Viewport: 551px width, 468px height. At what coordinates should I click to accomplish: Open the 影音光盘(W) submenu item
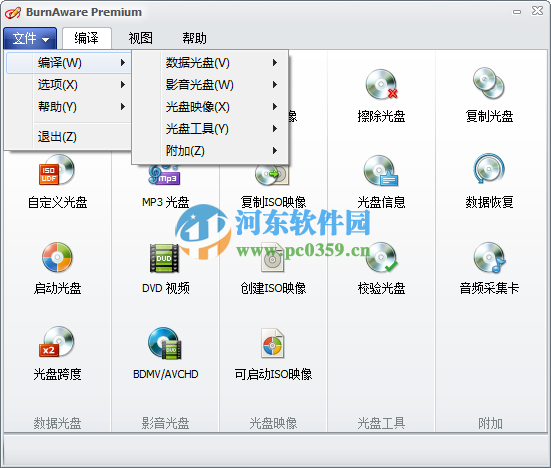point(210,85)
